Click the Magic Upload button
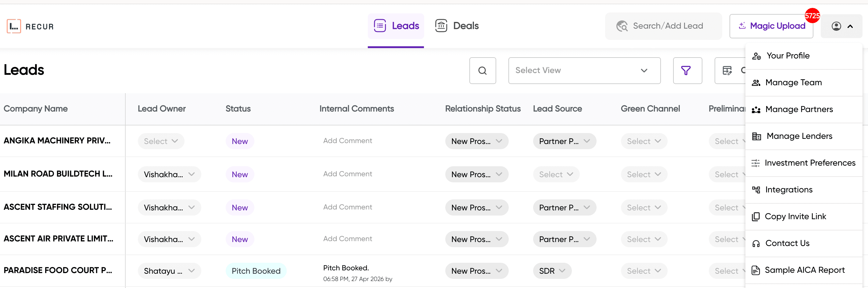The image size is (868, 288). [x=771, y=26]
